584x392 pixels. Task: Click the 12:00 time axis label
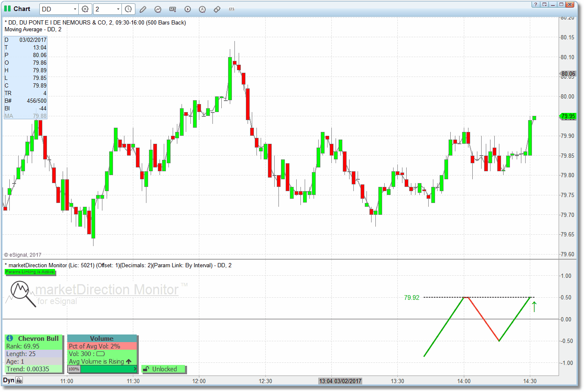199,381
